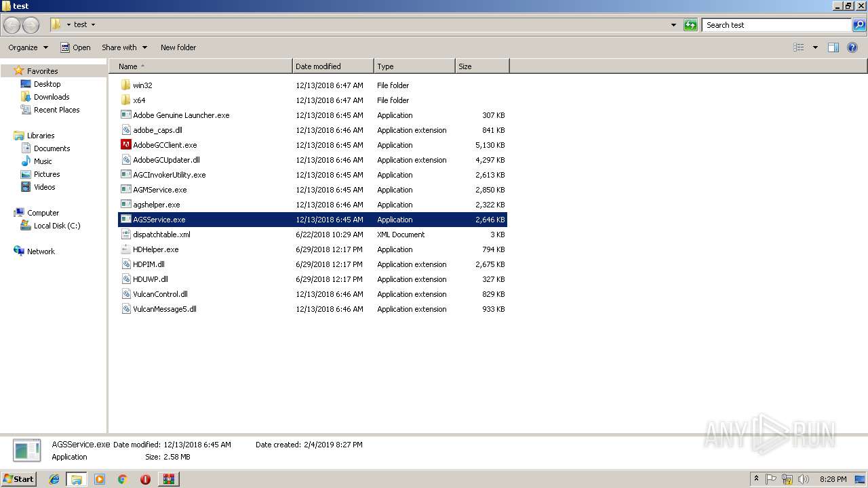Click the AGSService.exe thumbnail in details pane
Image resolution: width=868 pixels, height=488 pixels.
coord(27,451)
